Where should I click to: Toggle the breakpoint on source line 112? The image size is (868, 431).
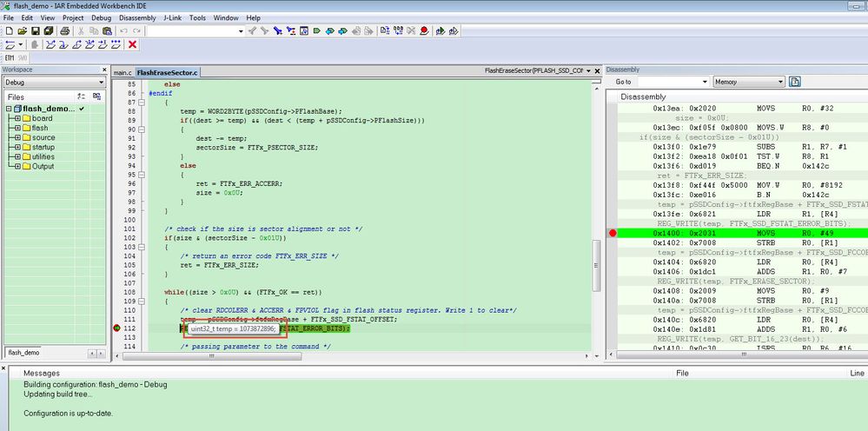[118, 328]
